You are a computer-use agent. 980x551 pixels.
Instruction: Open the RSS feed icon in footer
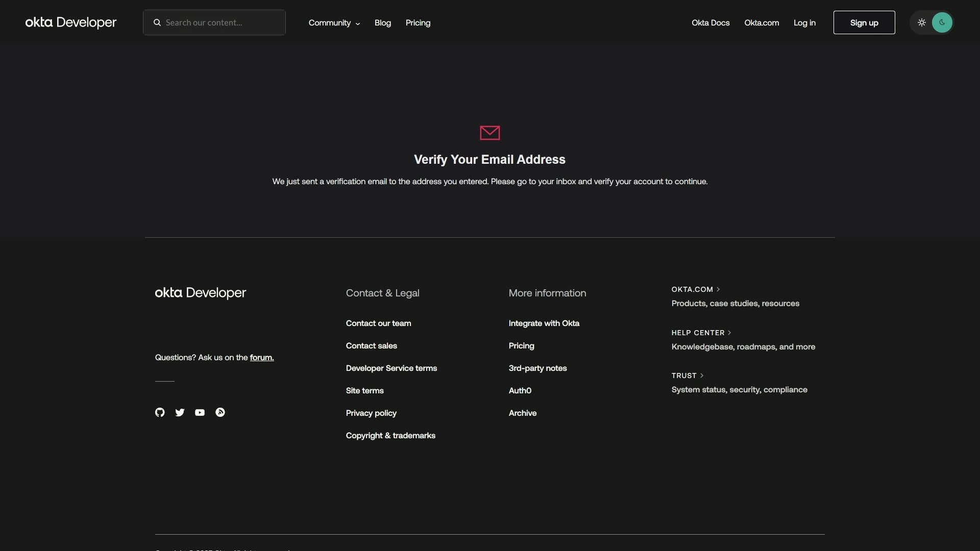click(x=220, y=412)
